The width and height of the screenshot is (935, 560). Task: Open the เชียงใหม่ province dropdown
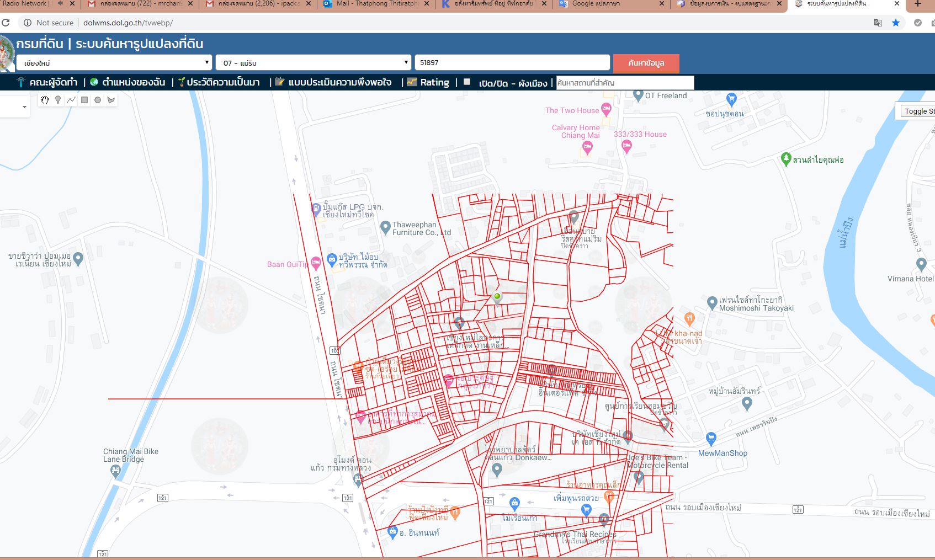click(114, 62)
